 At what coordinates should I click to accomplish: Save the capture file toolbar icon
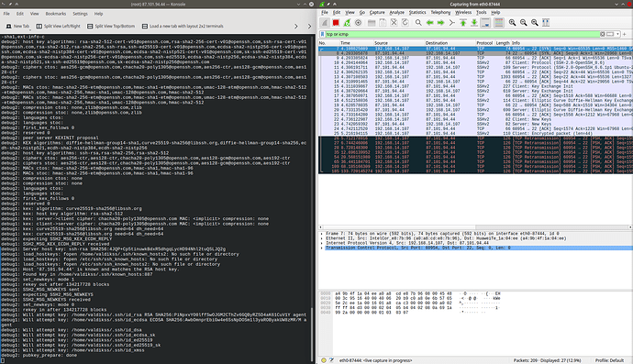(x=383, y=23)
